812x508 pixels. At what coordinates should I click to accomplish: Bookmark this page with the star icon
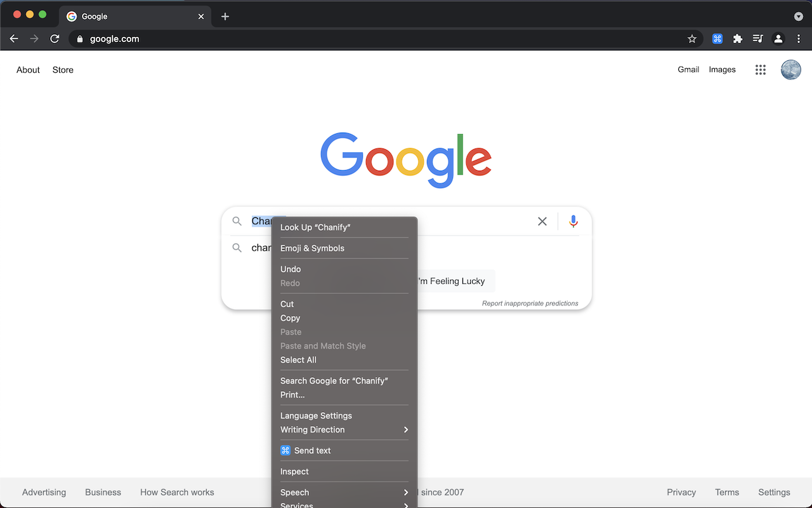(692, 39)
